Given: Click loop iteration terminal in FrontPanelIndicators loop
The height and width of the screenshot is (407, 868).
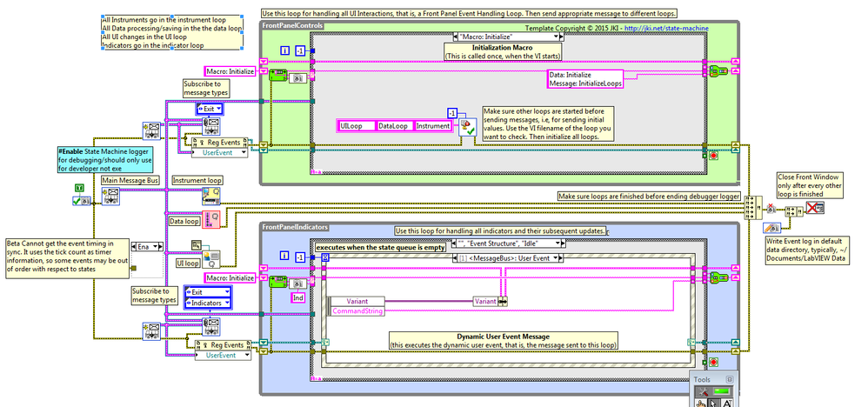Looking at the screenshot, I should click(x=285, y=256).
